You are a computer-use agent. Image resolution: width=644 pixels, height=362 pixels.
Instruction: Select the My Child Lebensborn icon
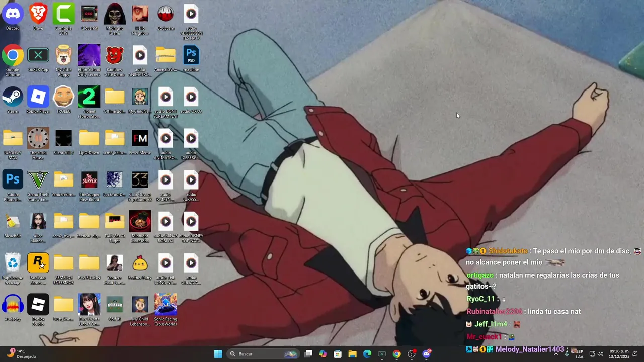[x=140, y=310]
